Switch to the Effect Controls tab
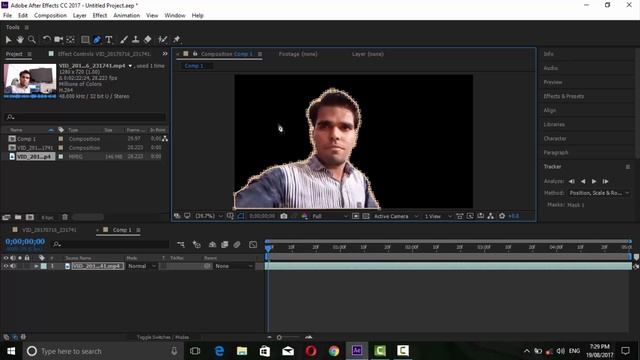This screenshot has height=360, width=640. [104, 54]
